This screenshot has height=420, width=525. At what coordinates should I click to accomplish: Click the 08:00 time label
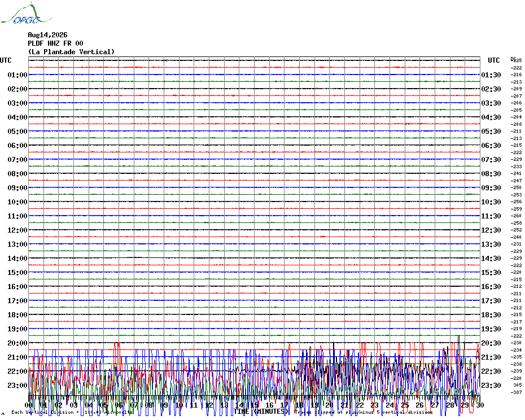(17, 173)
